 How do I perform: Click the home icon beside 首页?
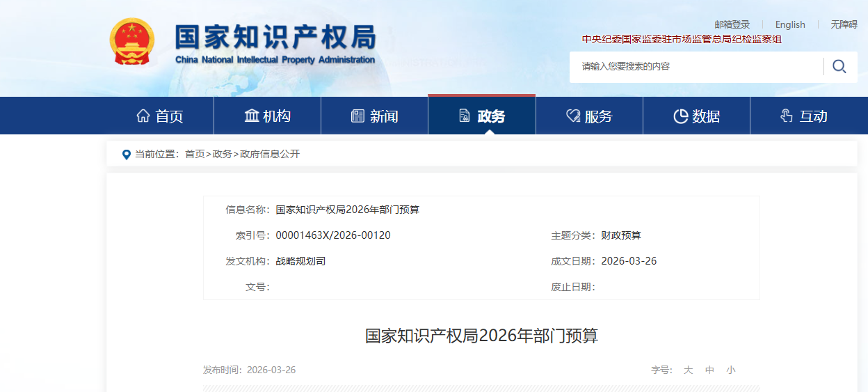click(x=143, y=116)
